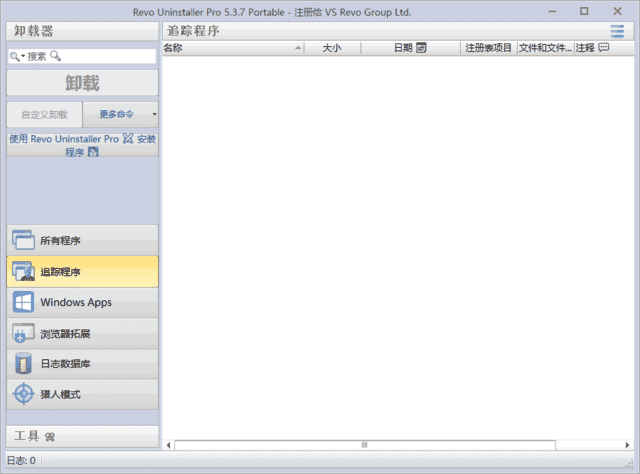This screenshot has height=474, width=640.
Task: Maximize the Revo Uninstaller window
Action: (584, 11)
